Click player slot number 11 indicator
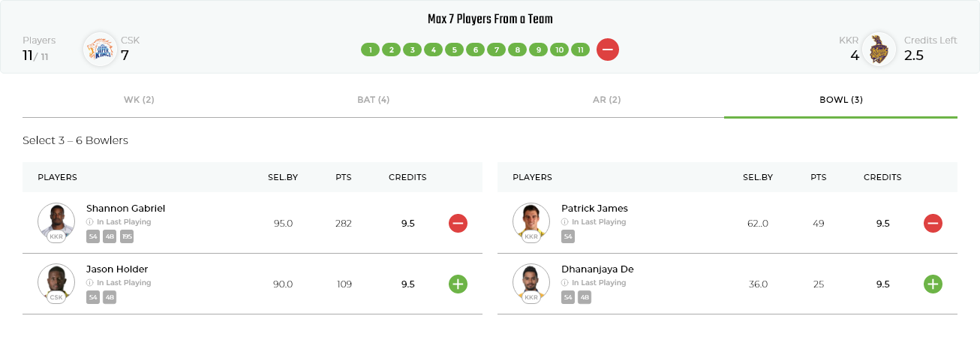 (579, 50)
